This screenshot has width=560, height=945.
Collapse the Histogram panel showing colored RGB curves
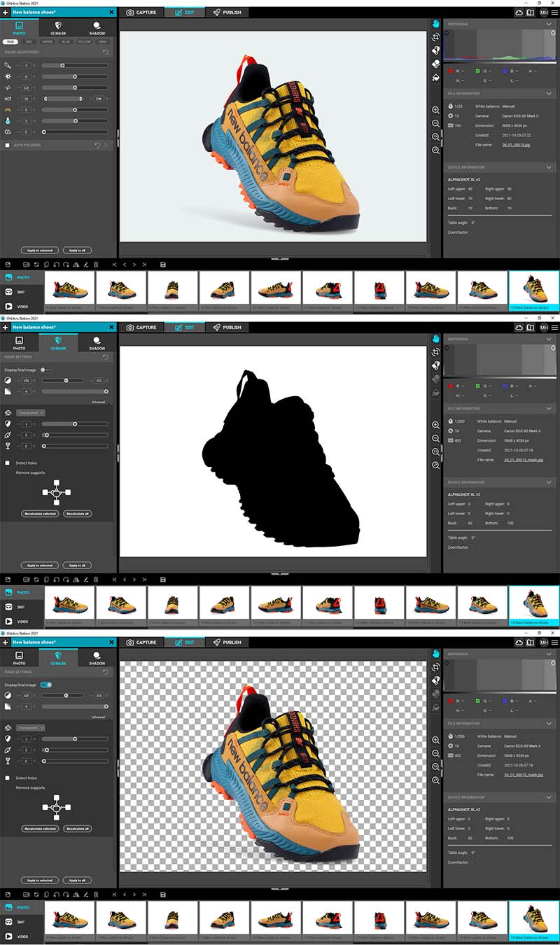(x=549, y=24)
